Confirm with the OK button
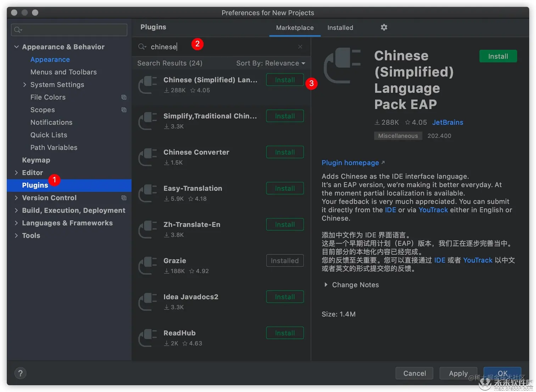The image size is (536, 392). pos(502,373)
